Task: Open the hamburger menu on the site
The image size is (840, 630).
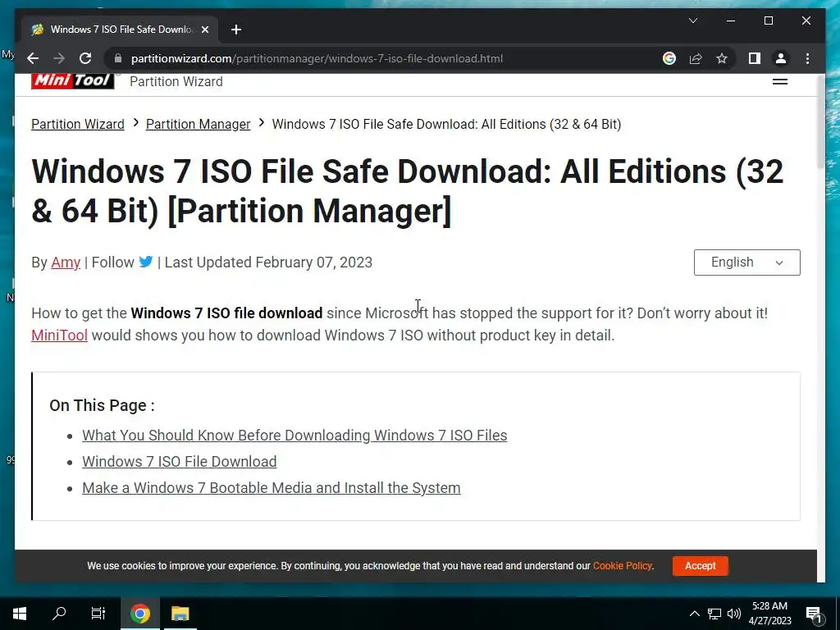Action: 779,81
